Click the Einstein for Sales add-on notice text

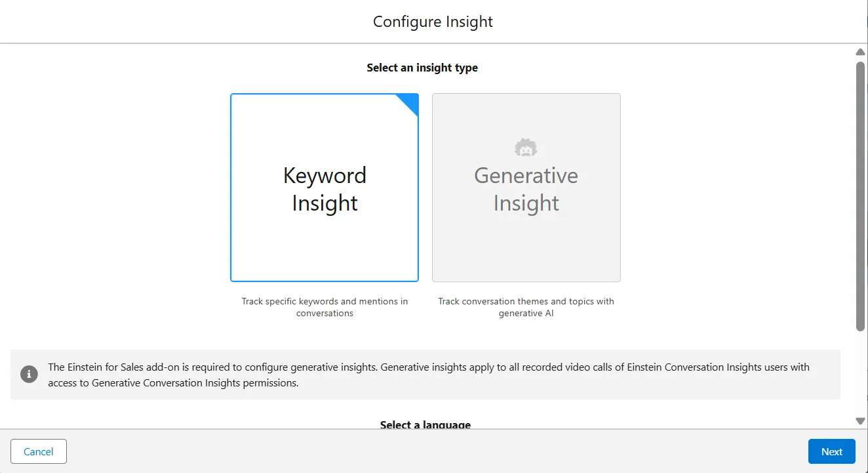point(429,375)
